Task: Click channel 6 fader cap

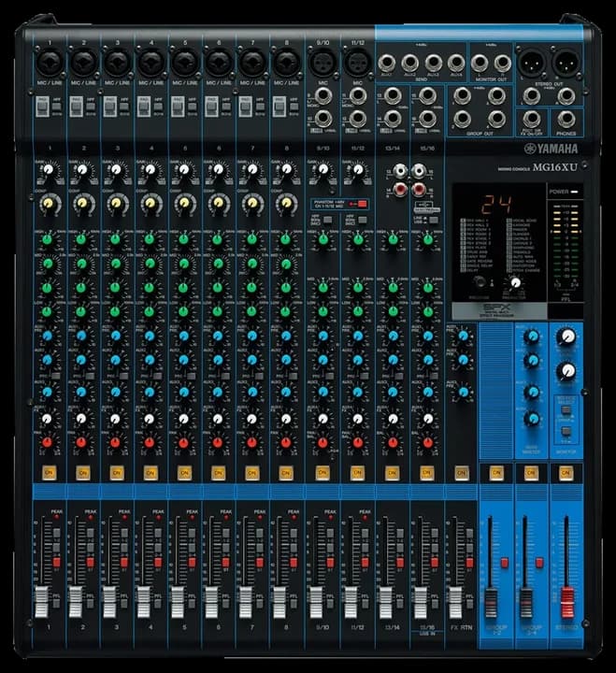Action: click(211, 602)
